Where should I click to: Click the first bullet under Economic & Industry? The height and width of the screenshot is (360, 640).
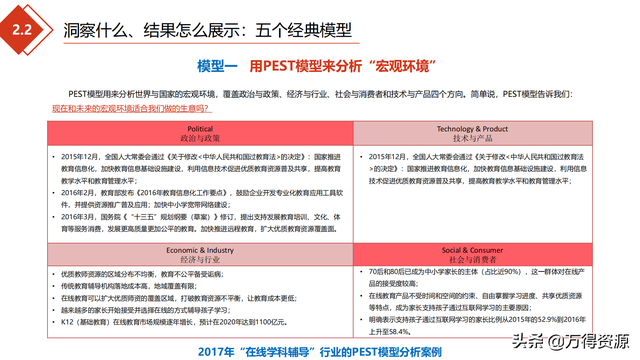[x=139, y=274]
